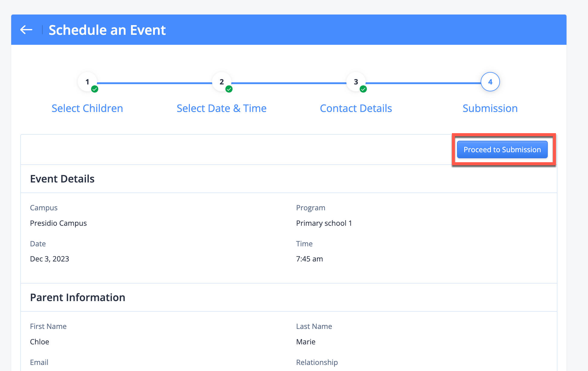Viewport: 588px width, 371px height.
Task: Click step circle 2 in the progress bar
Action: (x=221, y=82)
